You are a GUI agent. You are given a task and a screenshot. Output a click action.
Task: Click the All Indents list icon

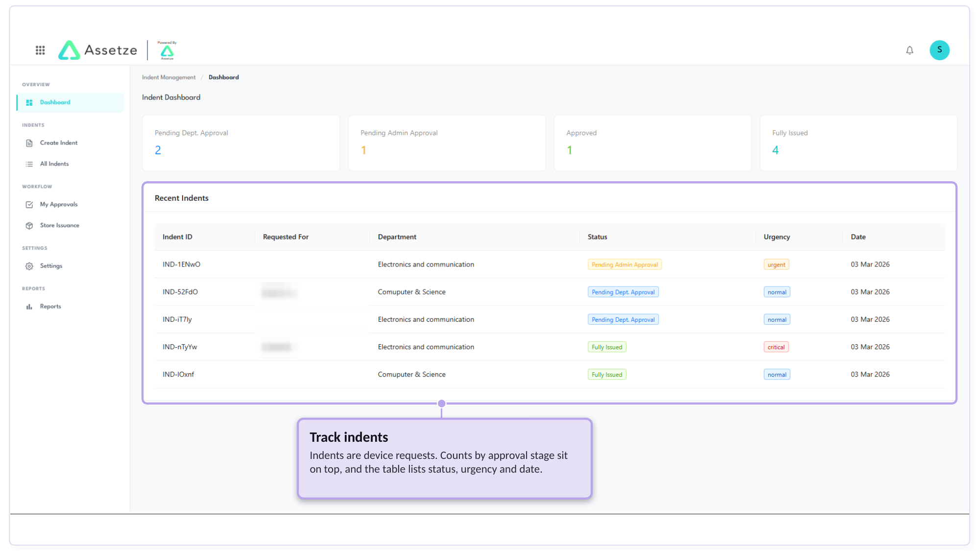[29, 164]
